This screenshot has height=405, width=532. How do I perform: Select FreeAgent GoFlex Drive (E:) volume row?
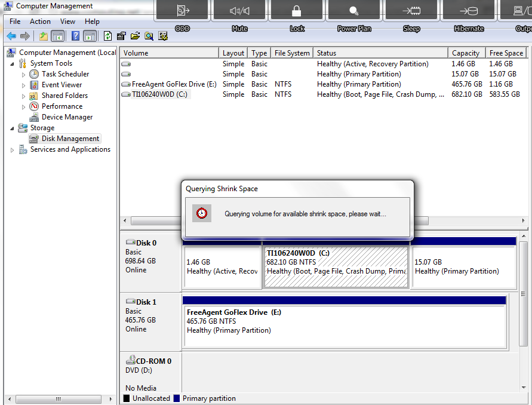[324, 84]
